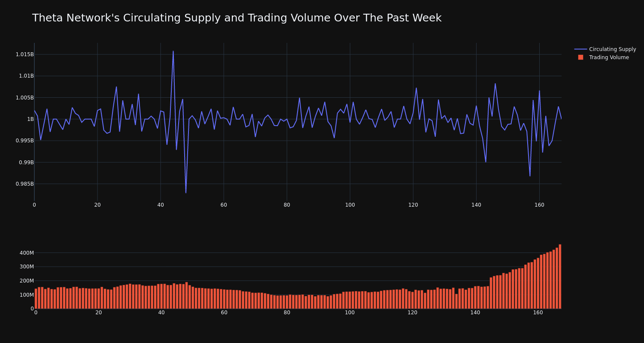
Task: Click the red Trading Volume legend swatch
Action: pos(580,57)
